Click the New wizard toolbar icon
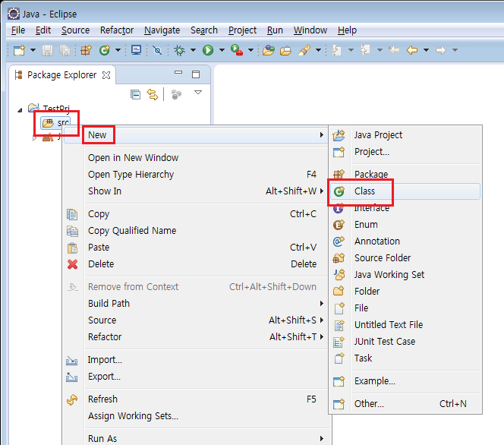 point(19,50)
